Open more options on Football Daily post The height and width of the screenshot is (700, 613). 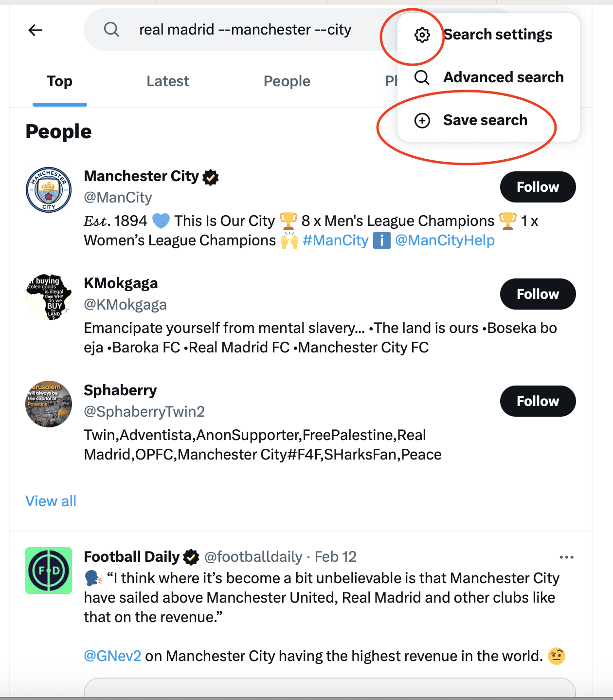pyautogui.click(x=566, y=557)
